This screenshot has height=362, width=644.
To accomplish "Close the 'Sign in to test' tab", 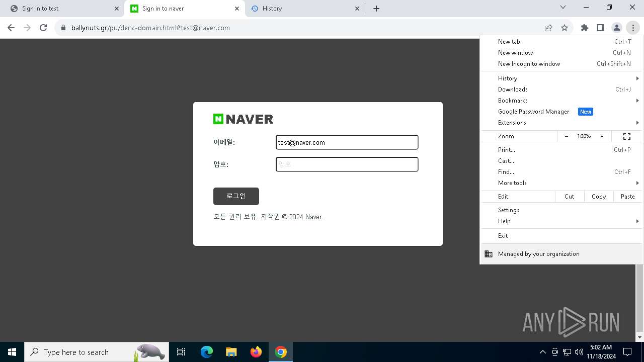I will click(117, 9).
